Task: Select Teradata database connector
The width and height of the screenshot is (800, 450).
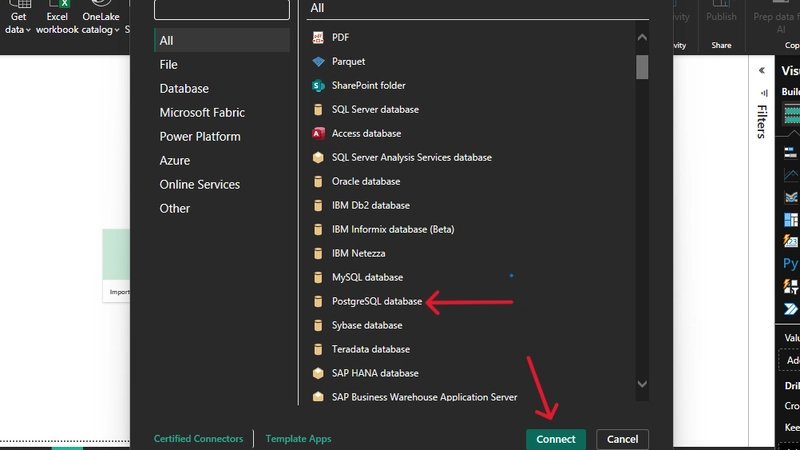Action: (x=370, y=349)
